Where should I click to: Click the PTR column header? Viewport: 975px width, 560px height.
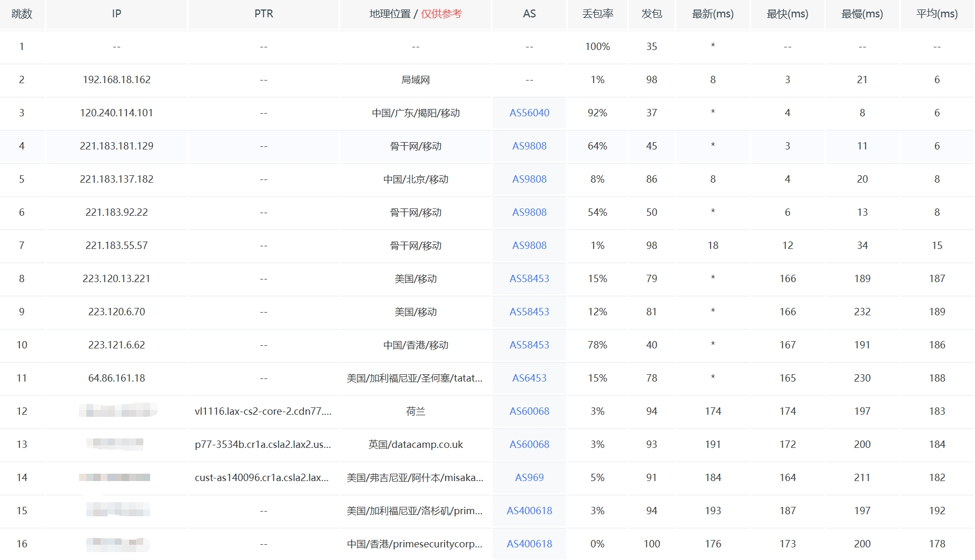tap(263, 14)
